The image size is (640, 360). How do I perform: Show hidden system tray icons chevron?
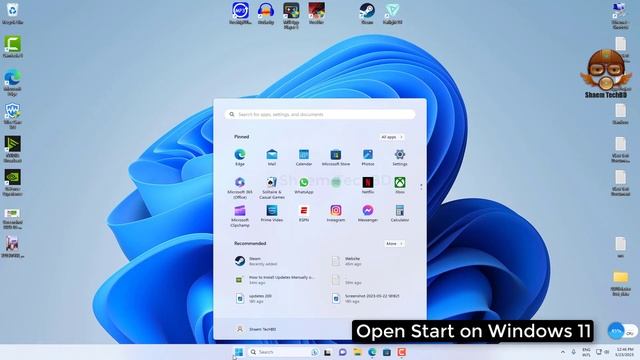(563, 352)
